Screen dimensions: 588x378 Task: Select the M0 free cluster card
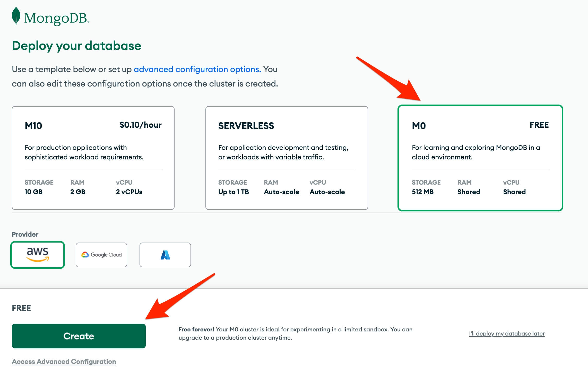pyautogui.click(x=480, y=158)
